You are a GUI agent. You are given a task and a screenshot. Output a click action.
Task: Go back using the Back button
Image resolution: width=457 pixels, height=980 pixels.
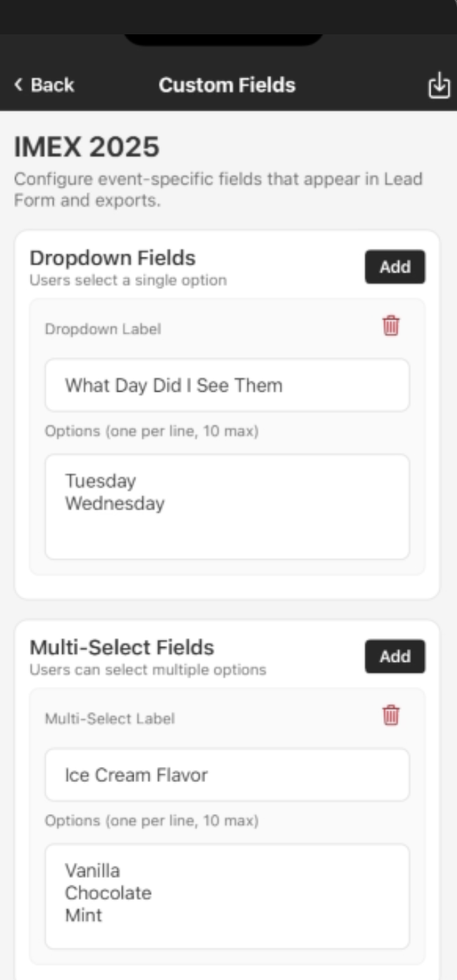tap(44, 85)
